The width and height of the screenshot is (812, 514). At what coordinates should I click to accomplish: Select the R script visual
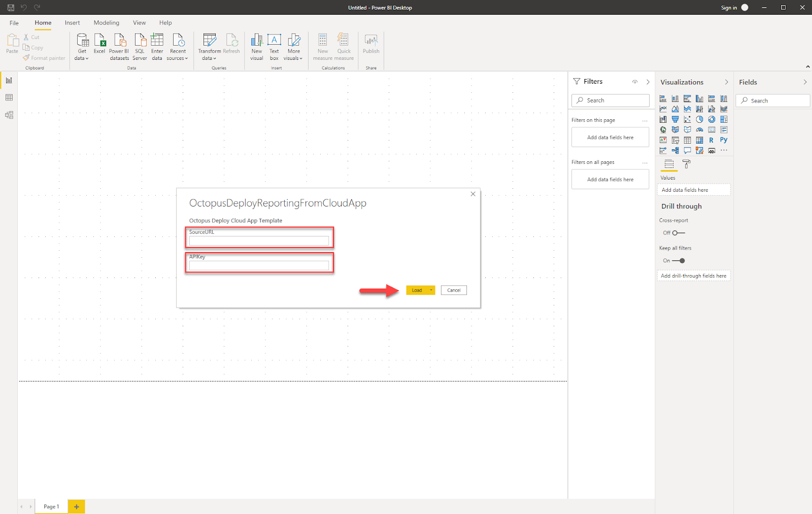tap(712, 140)
